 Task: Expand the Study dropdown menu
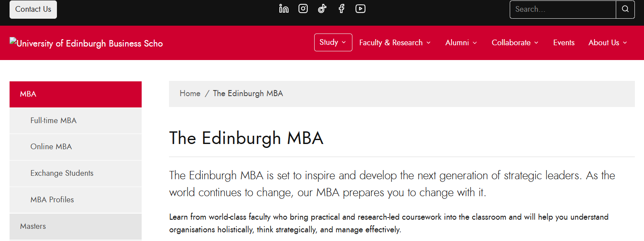click(x=333, y=42)
